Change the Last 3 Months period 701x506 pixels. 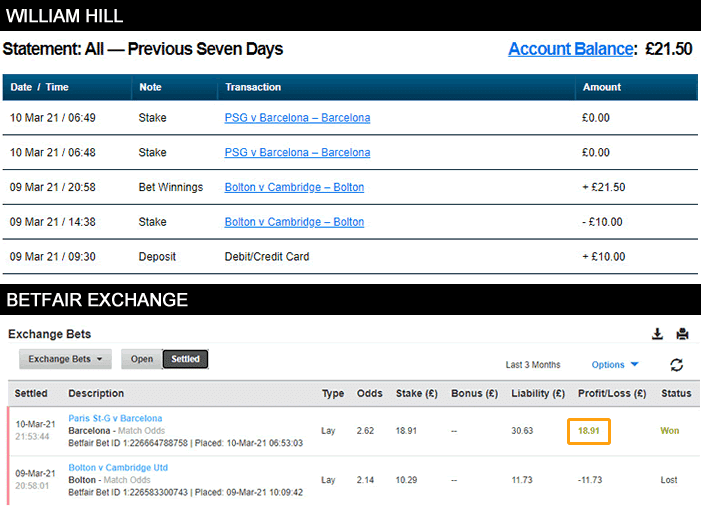pos(533,365)
